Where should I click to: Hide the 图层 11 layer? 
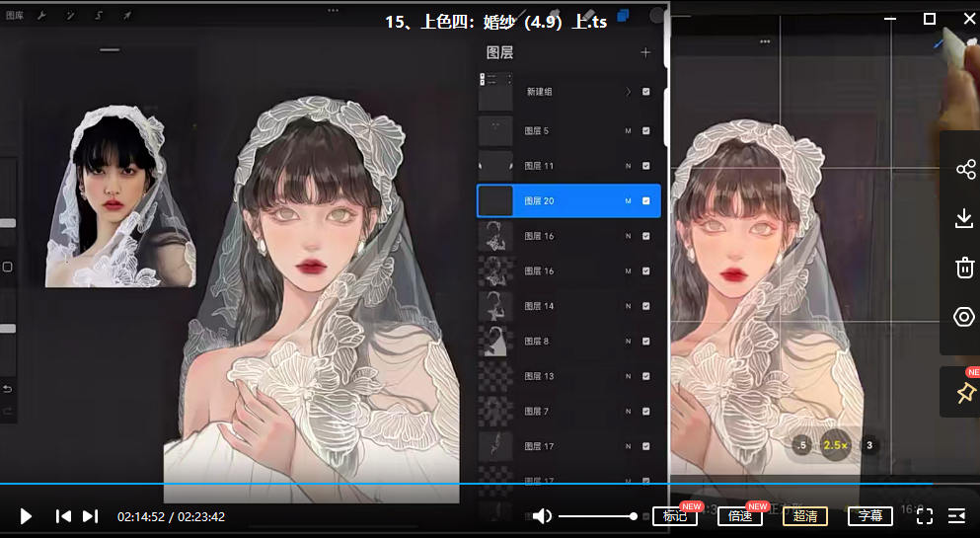[x=646, y=166]
